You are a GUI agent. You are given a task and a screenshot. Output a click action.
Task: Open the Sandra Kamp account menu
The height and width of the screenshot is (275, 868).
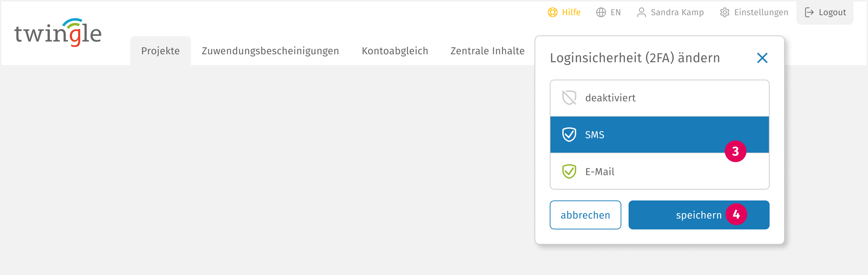677,12
